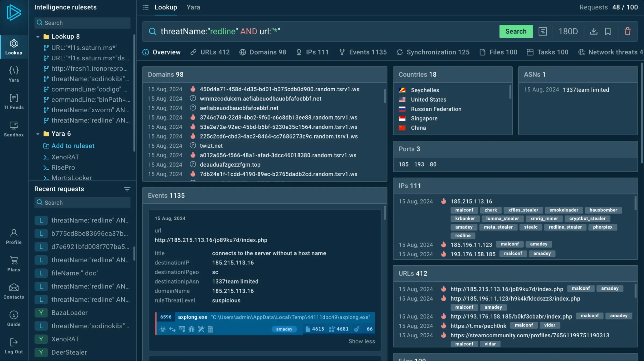Collapse the Yara 6 folder

click(38, 134)
